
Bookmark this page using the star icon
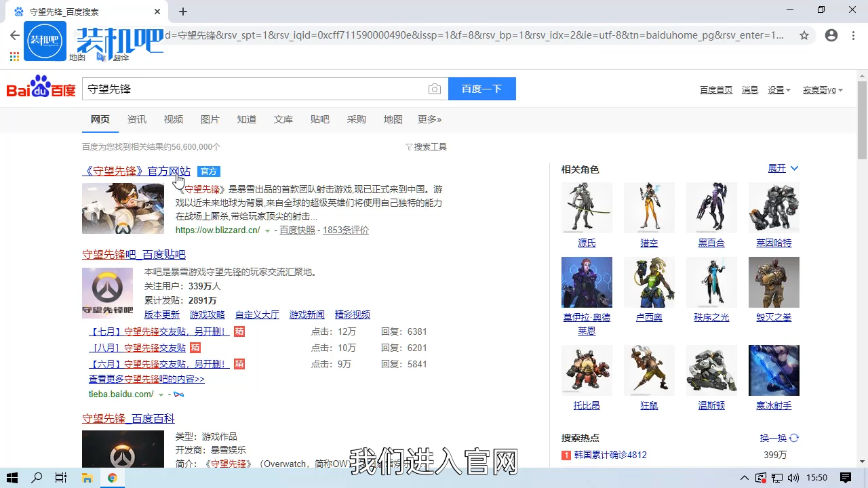tap(804, 35)
